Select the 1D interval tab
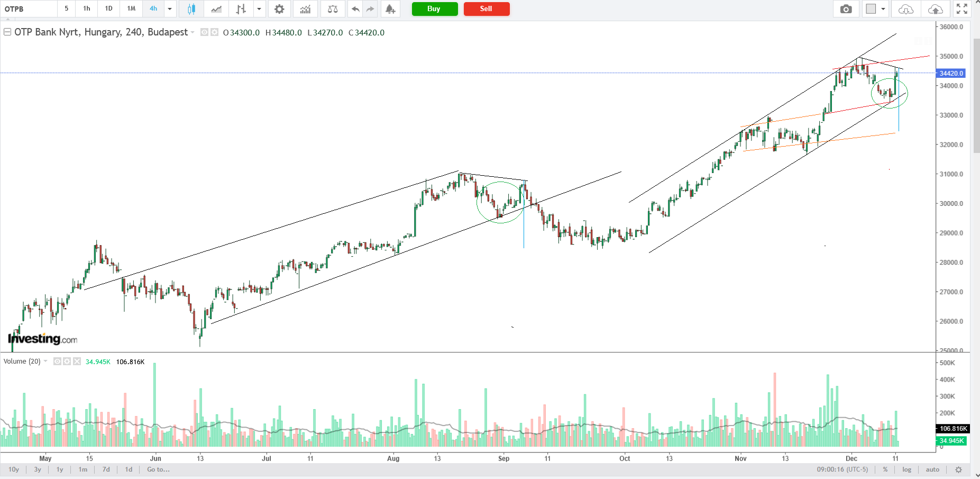Screen dimensions: 980x479 tap(108, 9)
